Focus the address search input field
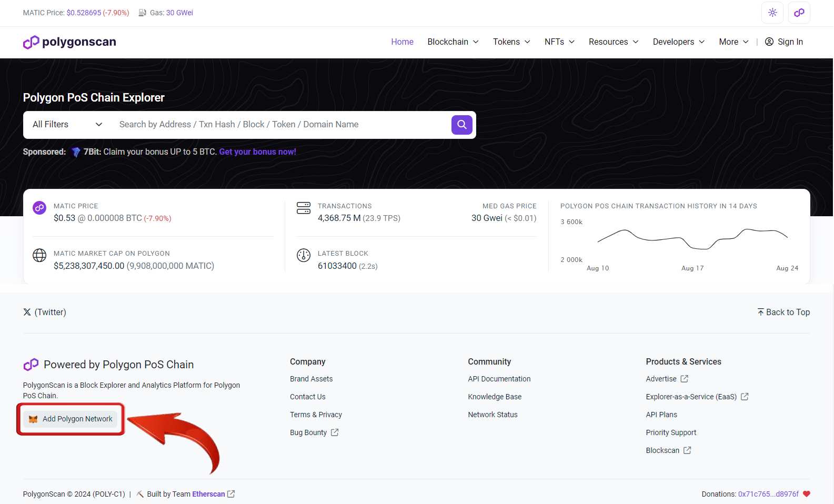 click(281, 125)
